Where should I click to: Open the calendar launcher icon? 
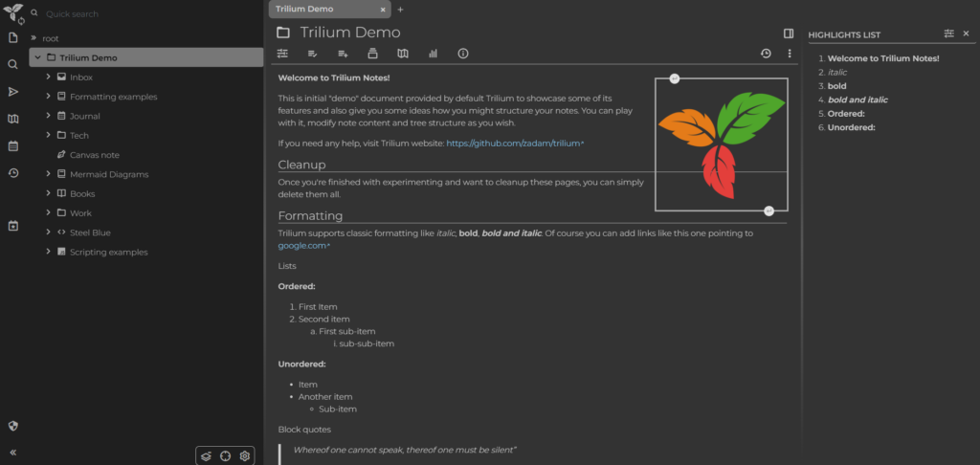pyautogui.click(x=12, y=146)
